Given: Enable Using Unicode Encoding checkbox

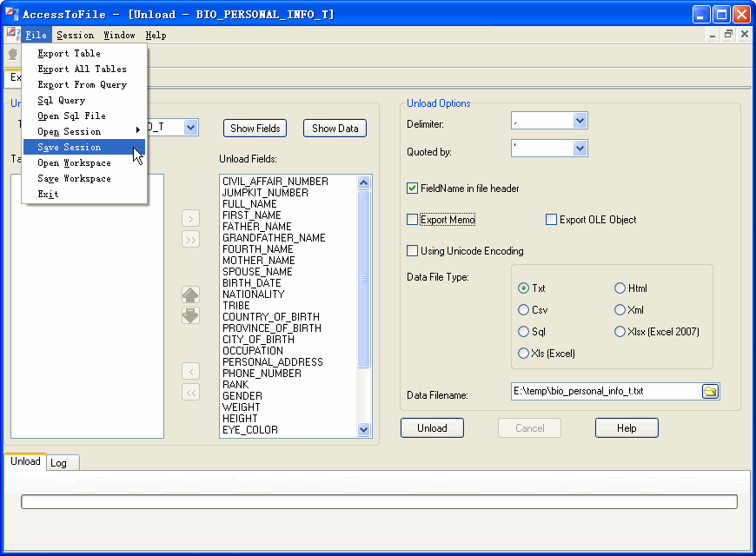Looking at the screenshot, I should coord(412,251).
